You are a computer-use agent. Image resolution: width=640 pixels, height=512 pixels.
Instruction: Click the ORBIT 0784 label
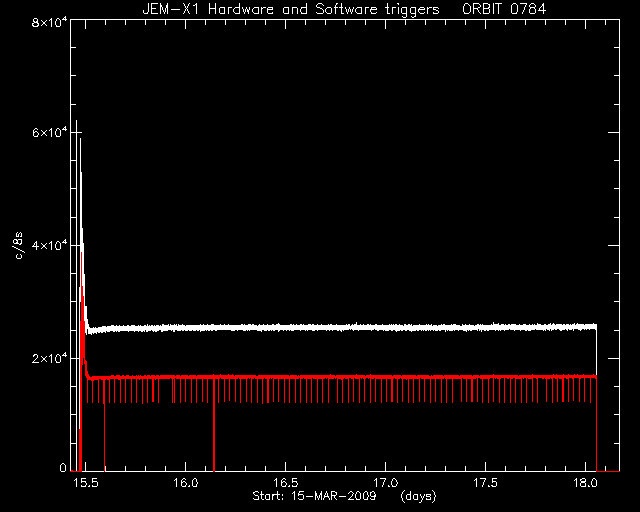pos(504,9)
